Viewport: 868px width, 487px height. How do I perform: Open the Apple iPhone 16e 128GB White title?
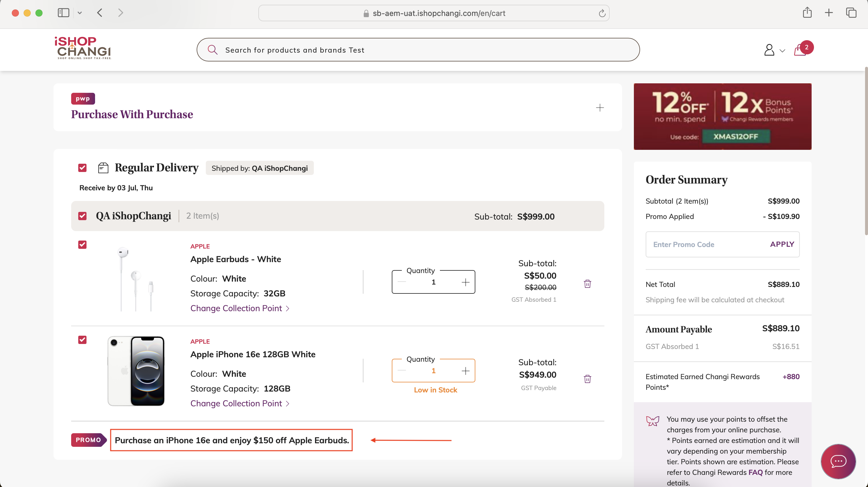click(x=253, y=354)
